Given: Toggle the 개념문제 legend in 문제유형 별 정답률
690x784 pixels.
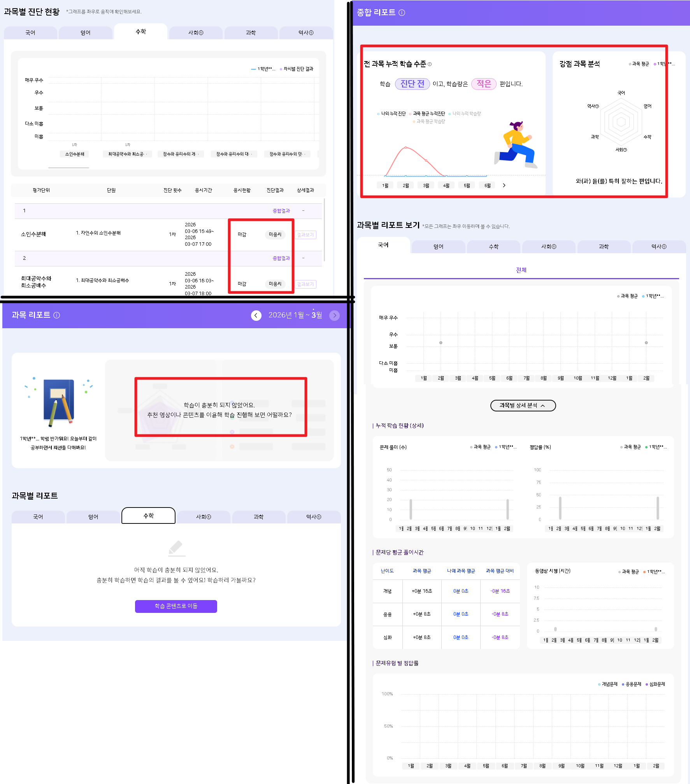Looking at the screenshot, I should pyautogui.click(x=607, y=684).
